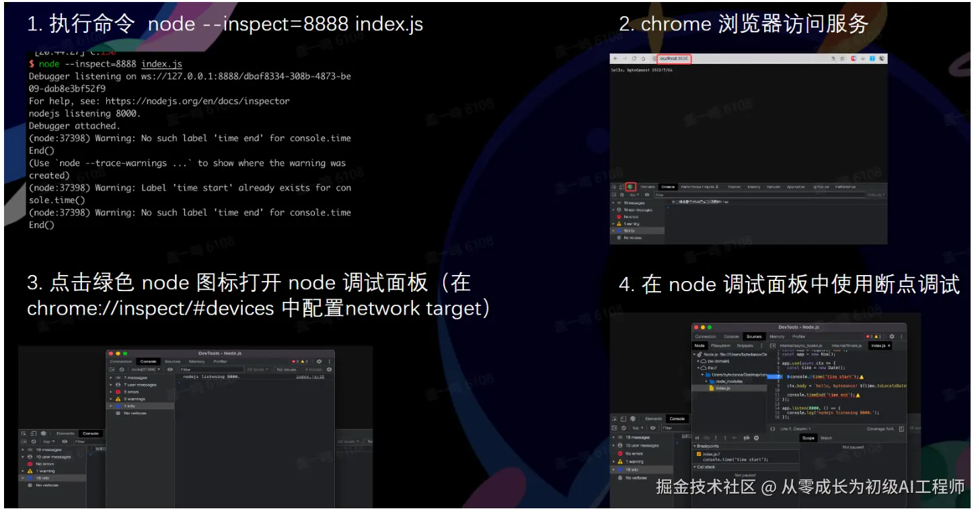Click the "No issues" button in step 3

click(286, 369)
